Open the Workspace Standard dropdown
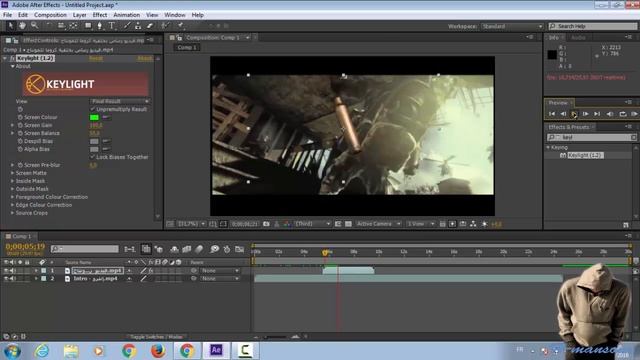This screenshot has height=360, width=640. pos(512,26)
